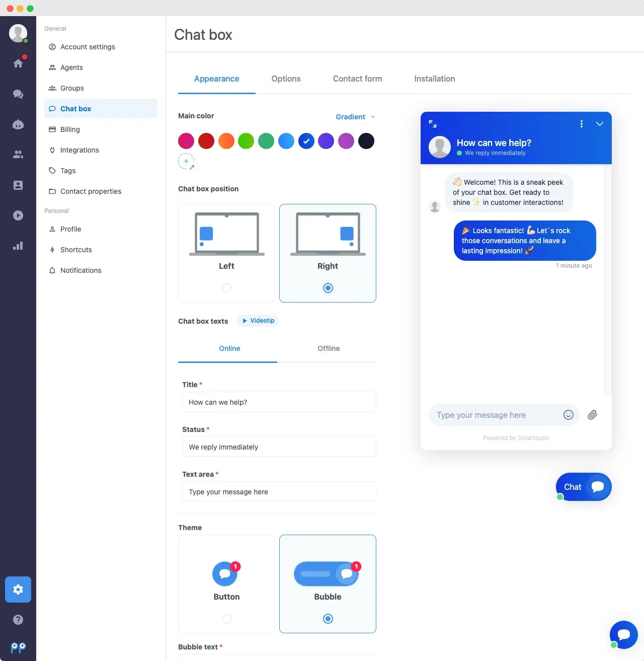Click the chatbot robot icon in sidebar
The height and width of the screenshot is (661, 644).
click(18, 125)
